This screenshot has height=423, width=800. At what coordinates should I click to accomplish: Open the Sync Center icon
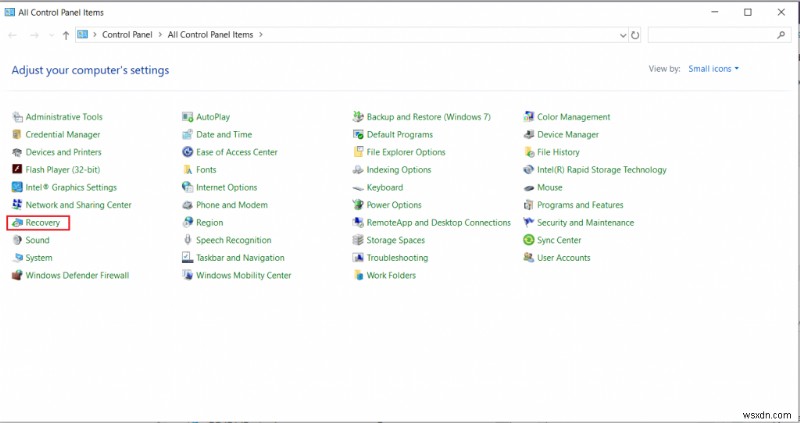[529, 241]
